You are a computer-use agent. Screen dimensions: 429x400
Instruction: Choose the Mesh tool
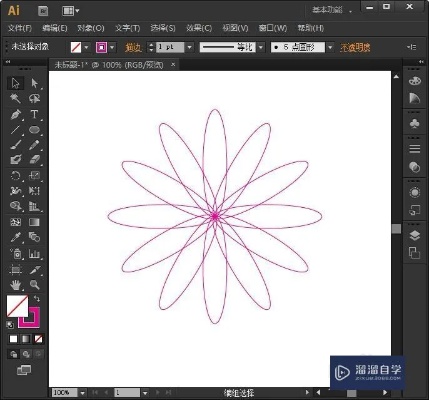pos(15,222)
